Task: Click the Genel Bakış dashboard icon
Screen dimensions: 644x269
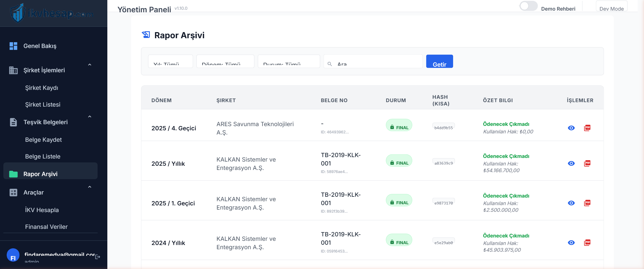Action: click(x=13, y=46)
